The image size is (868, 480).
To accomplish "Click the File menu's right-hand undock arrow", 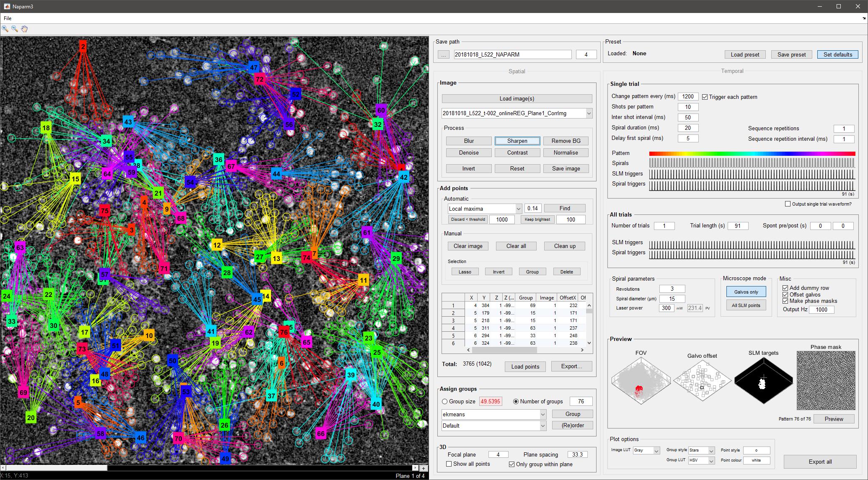I will pyautogui.click(x=863, y=18).
